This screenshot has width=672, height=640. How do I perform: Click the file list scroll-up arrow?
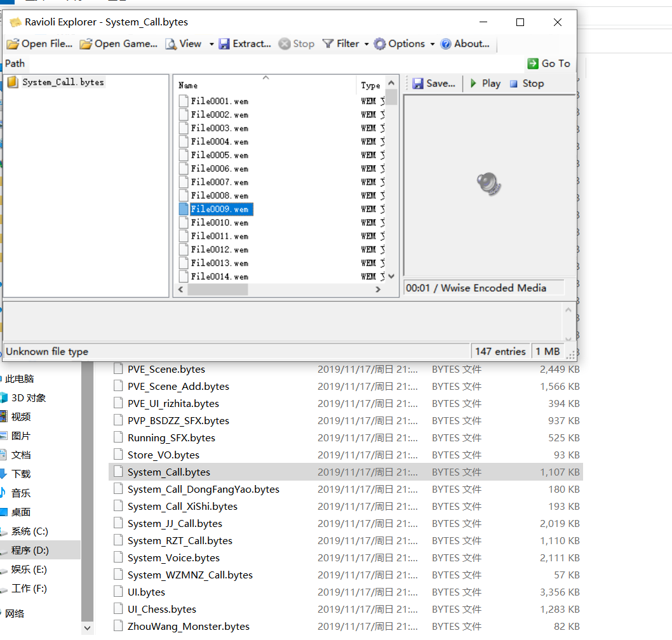point(391,83)
